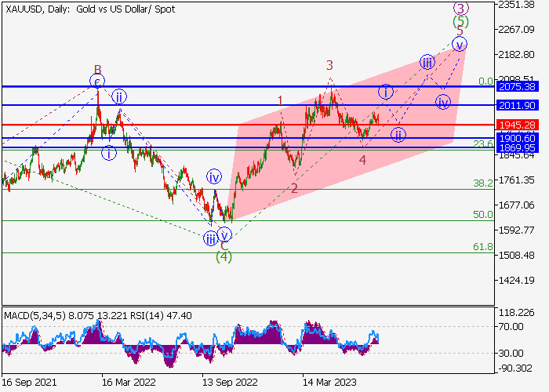Click the 118.226 indicator scale value
549x392 pixels.
(x=516, y=313)
